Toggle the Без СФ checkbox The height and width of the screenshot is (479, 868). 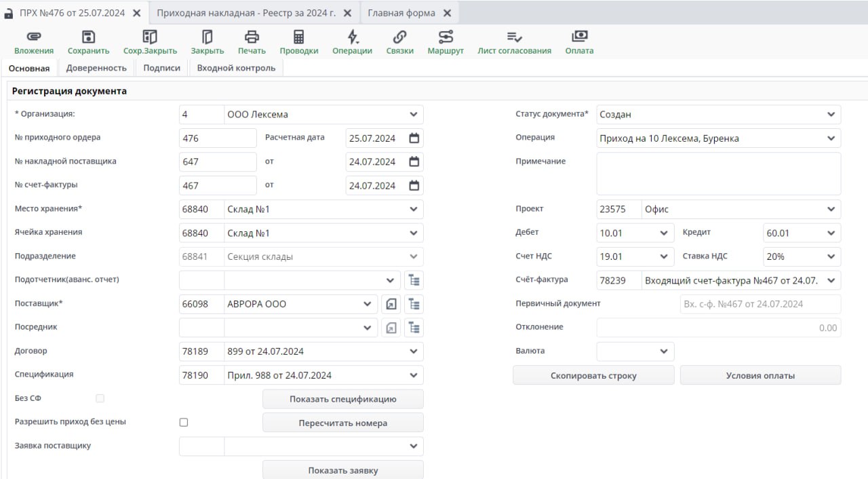[x=100, y=398]
